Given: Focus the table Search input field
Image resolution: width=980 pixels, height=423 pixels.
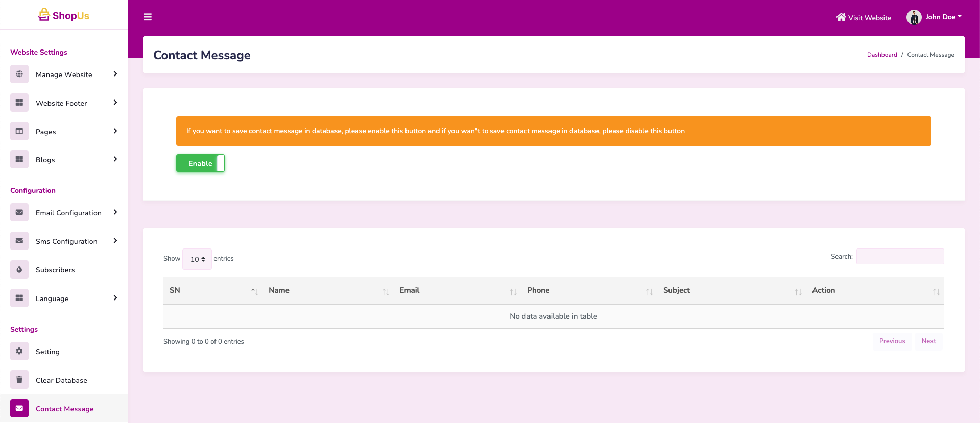Looking at the screenshot, I should [x=900, y=256].
